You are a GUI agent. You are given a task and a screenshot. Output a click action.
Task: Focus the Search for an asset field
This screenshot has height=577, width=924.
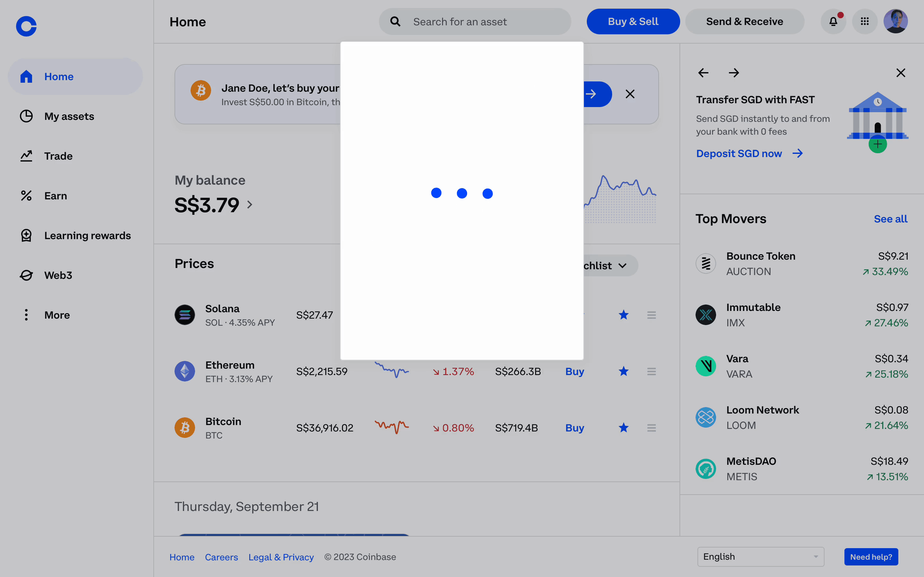[475, 22]
